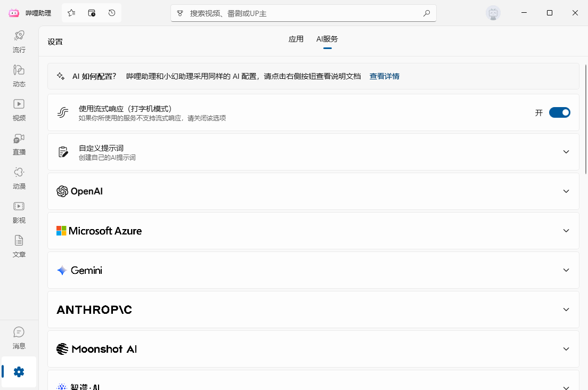Open the history clock icon in title bar
This screenshot has width=588, height=390.
point(112,13)
